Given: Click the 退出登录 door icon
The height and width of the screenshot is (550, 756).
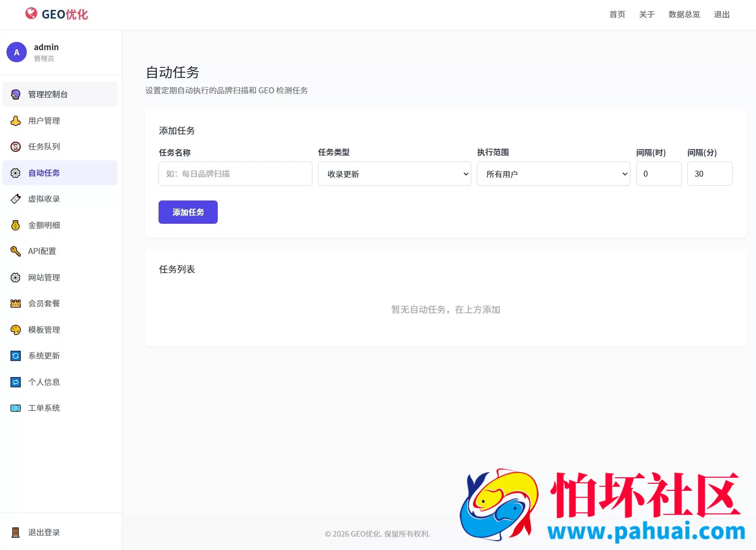Looking at the screenshot, I should pos(16,532).
